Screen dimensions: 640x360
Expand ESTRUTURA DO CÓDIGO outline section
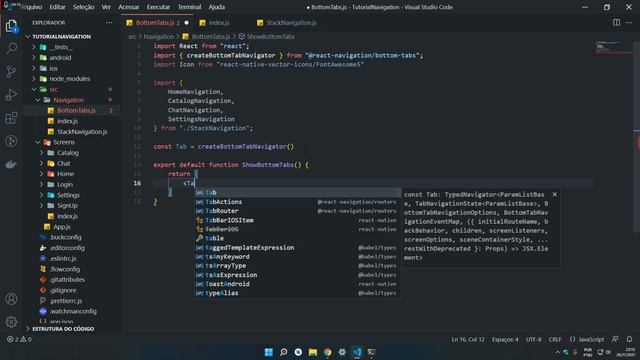pos(63,329)
